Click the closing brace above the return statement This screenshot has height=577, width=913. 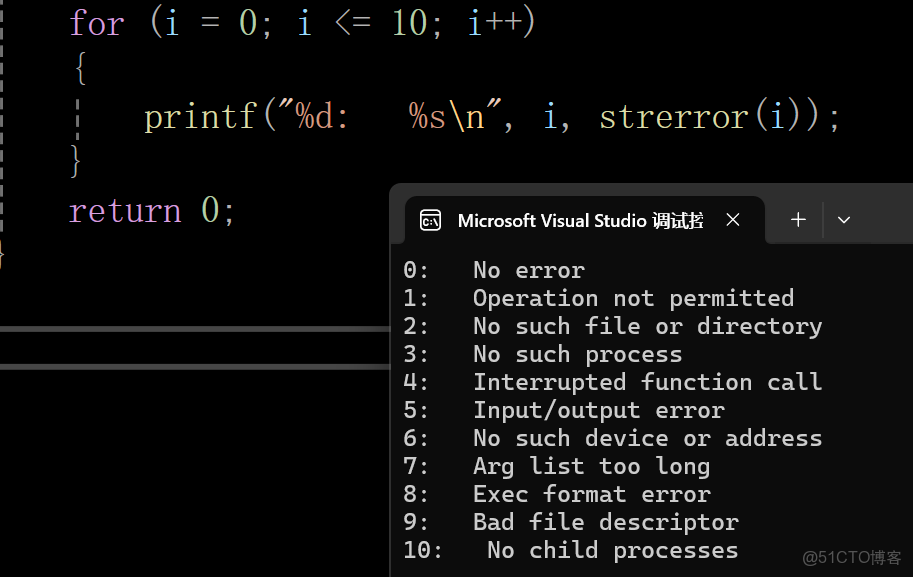coord(76,161)
